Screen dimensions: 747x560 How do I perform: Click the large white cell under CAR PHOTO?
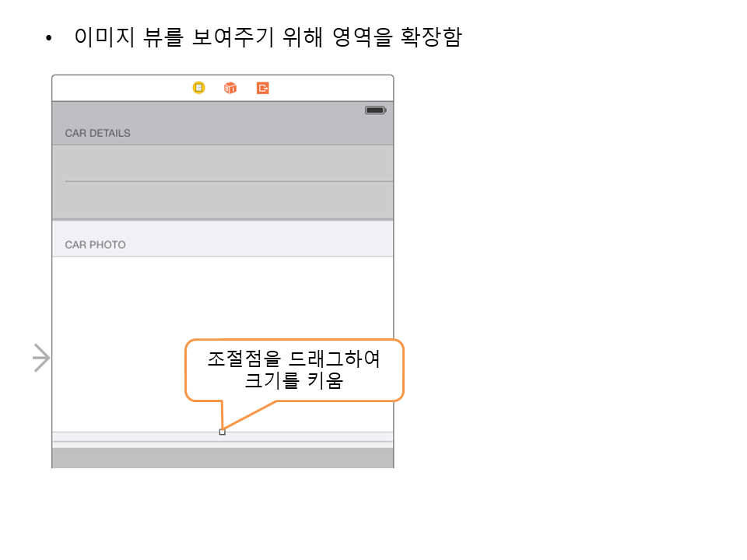coord(117,311)
